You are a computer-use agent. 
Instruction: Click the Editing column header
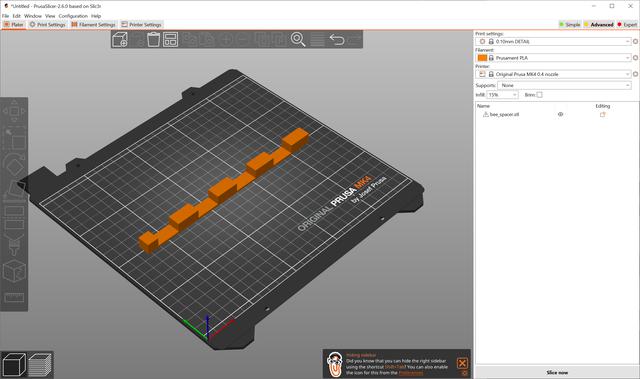(602, 106)
